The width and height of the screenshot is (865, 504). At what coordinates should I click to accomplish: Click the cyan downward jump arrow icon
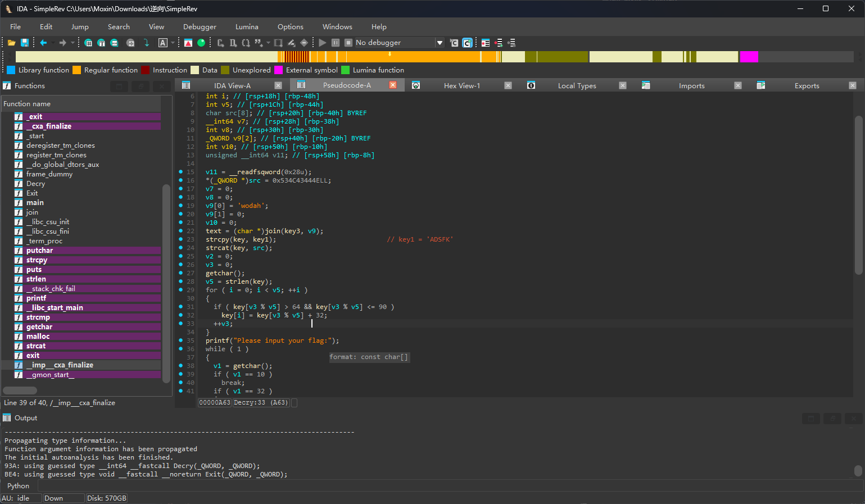(x=146, y=43)
